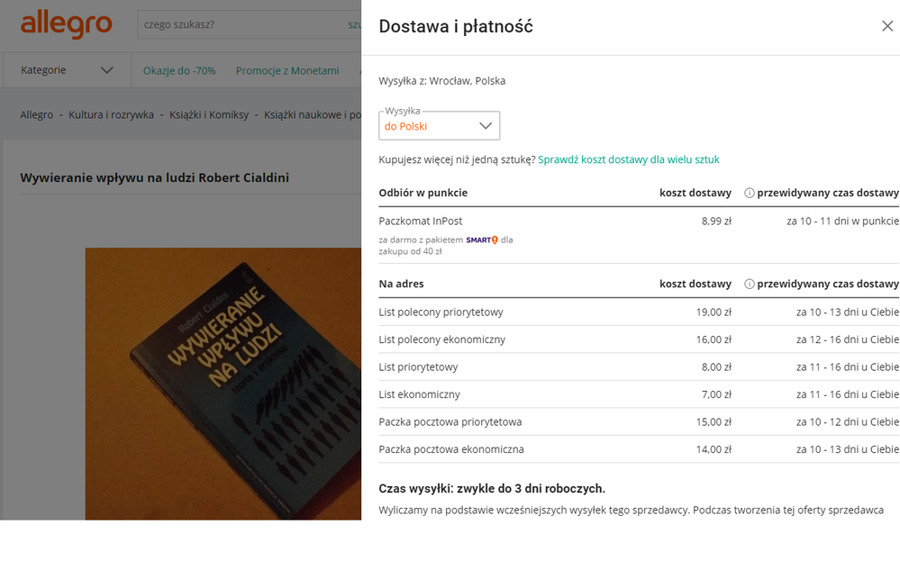Click the Allegro breadcrumb link

pyautogui.click(x=37, y=115)
